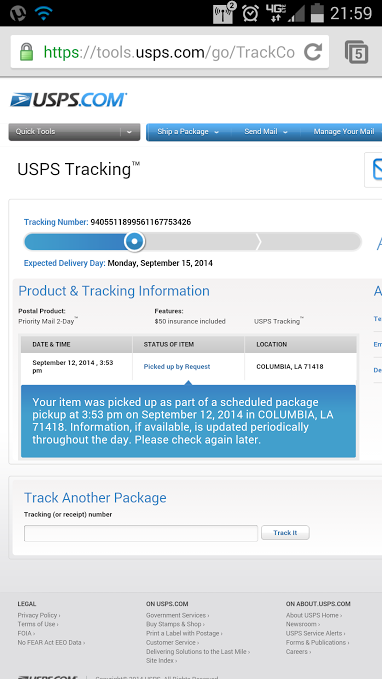
Task: Click the Track It button
Action: [x=285, y=533]
